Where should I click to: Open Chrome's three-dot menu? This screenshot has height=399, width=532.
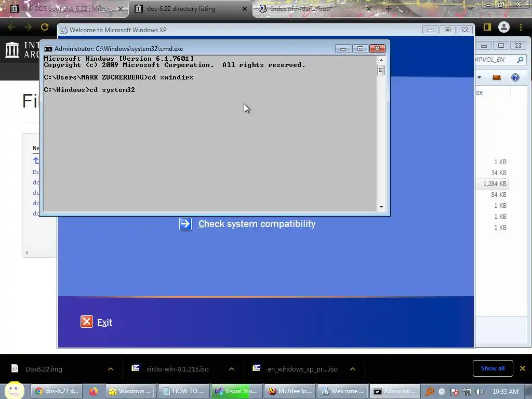coord(521,27)
